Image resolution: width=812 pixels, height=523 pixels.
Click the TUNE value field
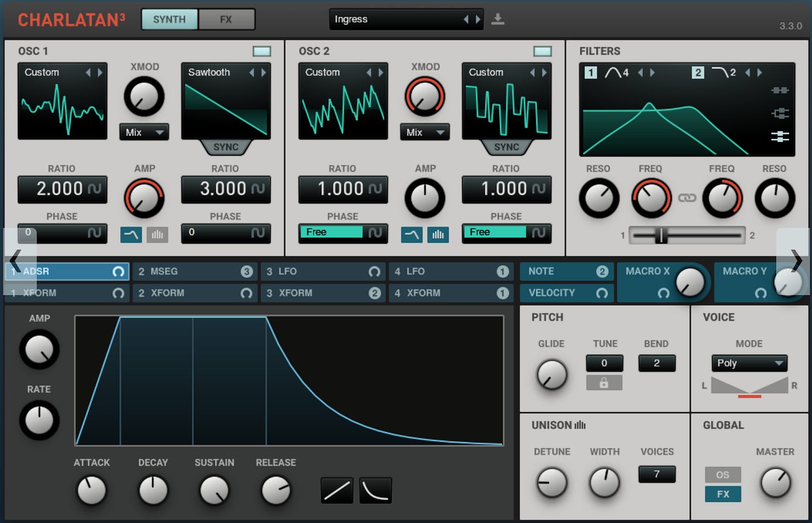[604, 364]
